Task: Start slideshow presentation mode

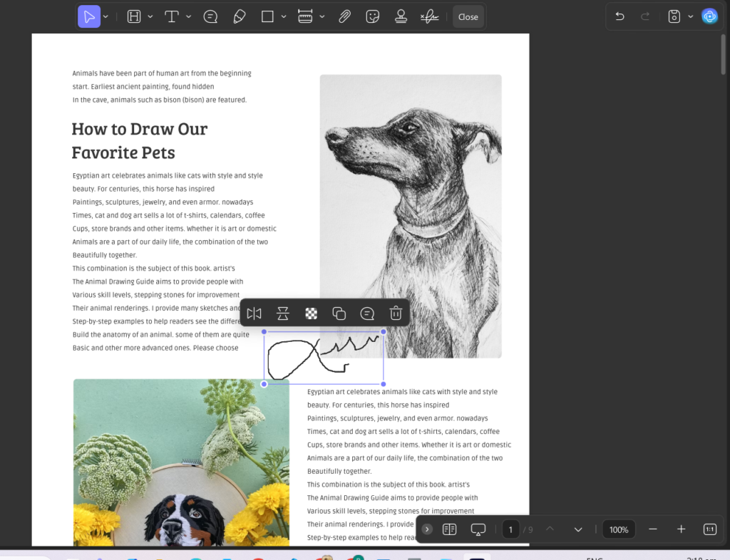Action: (478, 529)
